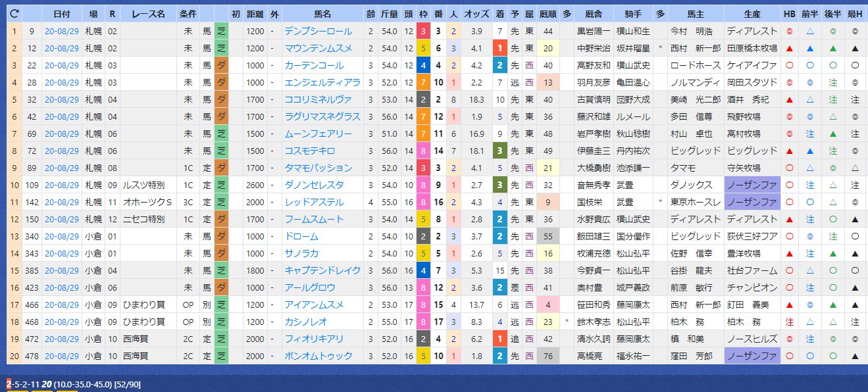
Task: Click the 芝 turf badge in row 1
Action: pyautogui.click(x=222, y=31)
